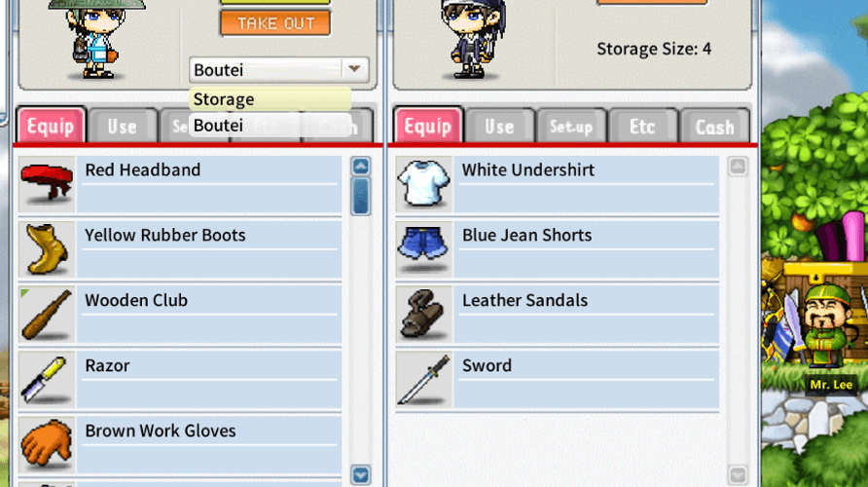This screenshot has width=868, height=487.
Task: Select the Yellow Rubber Boots icon
Action: [47, 249]
